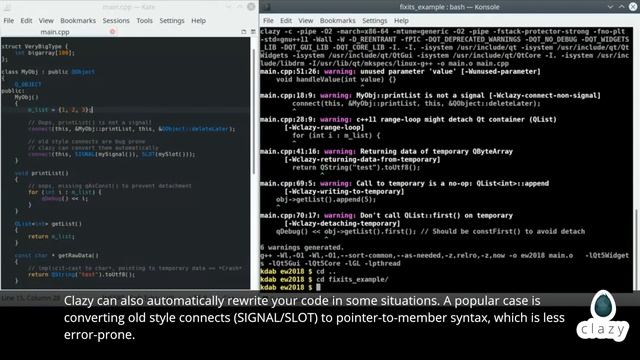The height and width of the screenshot is (360, 640).
Task: Open the Bookmarks menu in Kate
Action: pos(78,20)
